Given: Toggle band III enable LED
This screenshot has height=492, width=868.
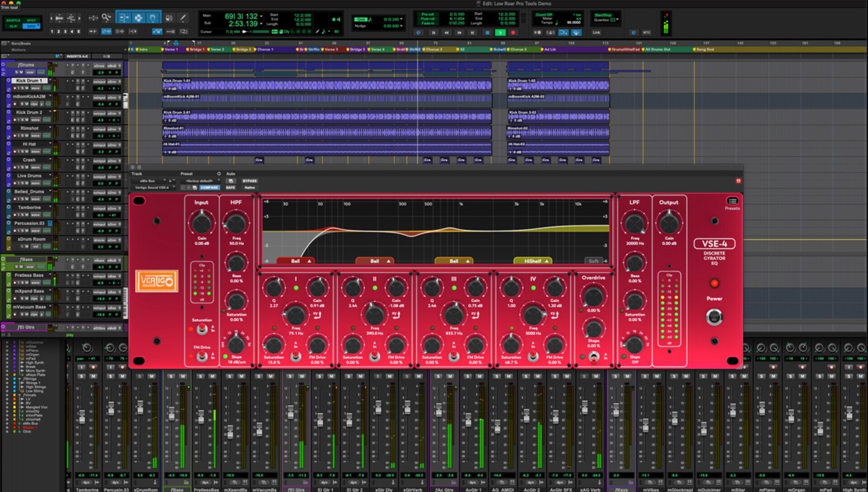Looking at the screenshot, I should point(454,288).
